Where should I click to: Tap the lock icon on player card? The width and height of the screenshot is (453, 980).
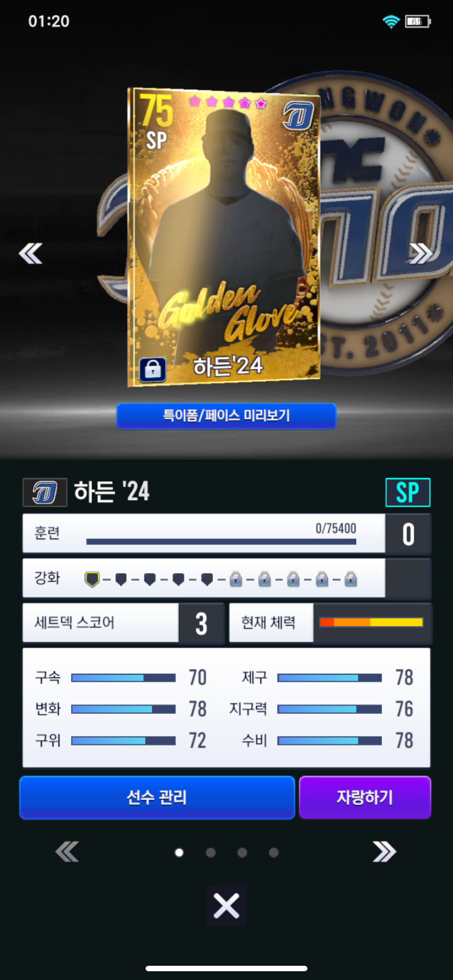pyautogui.click(x=153, y=370)
